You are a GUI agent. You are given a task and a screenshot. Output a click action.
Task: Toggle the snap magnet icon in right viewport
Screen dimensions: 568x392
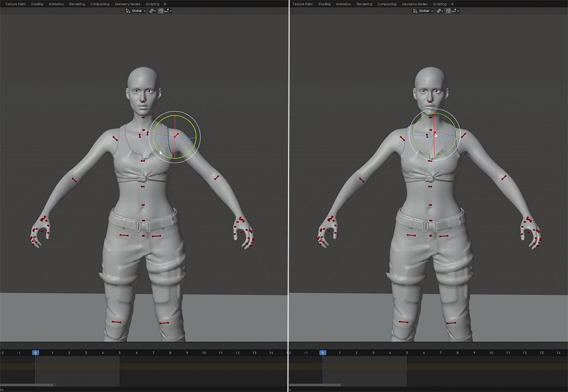tap(448, 11)
